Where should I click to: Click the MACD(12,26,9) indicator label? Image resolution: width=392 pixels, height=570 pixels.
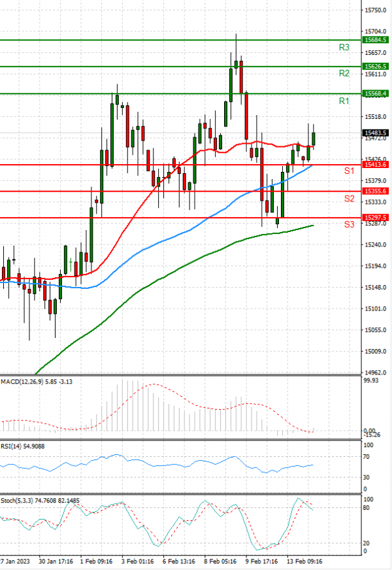pyautogui.click(x=37, y=382)
